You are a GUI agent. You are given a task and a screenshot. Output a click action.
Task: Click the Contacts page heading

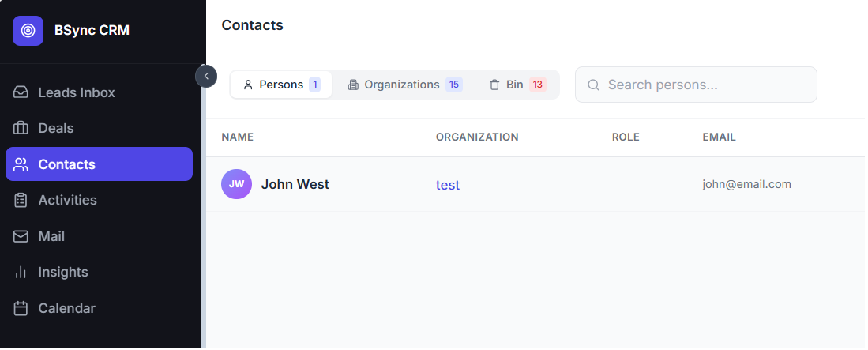[x=253, y=25]
